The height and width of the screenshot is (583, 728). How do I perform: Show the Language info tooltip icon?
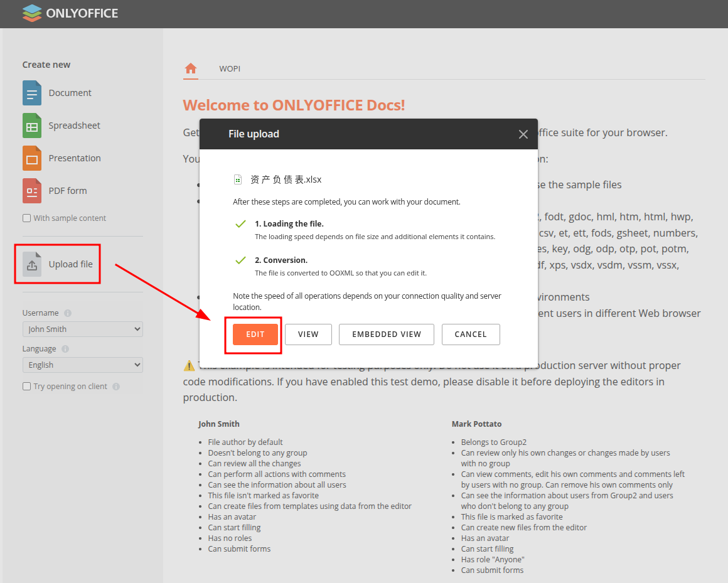pos(65,348)
